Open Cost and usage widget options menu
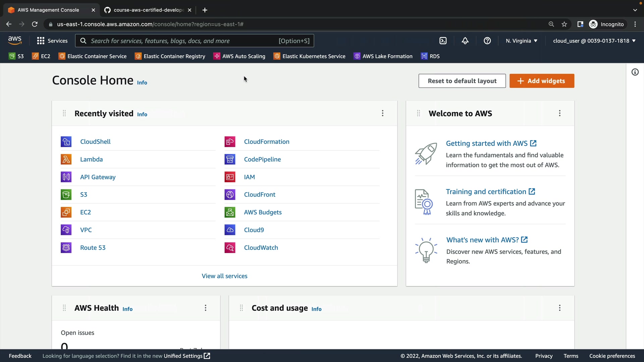This screenshot has width=644, height=362. pos(559,308)
